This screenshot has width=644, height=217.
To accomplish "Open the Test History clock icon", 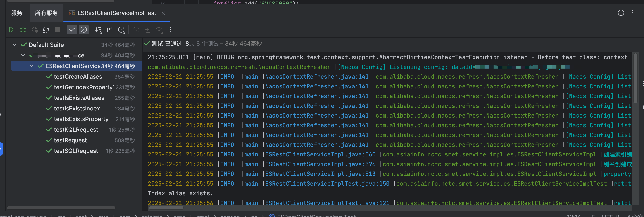I will point(121,30).
